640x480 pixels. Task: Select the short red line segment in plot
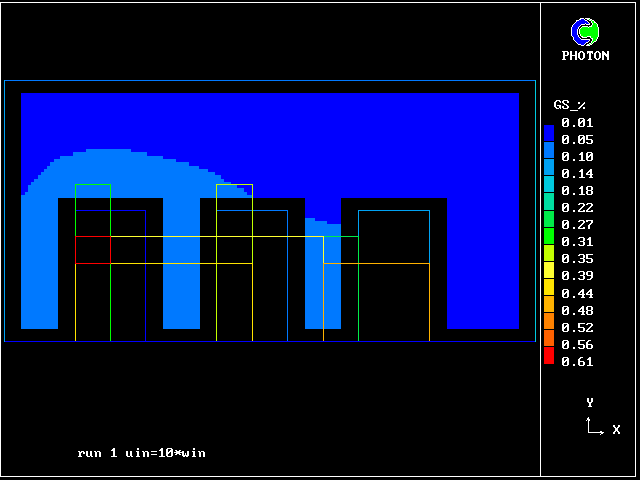pos(92,236)
